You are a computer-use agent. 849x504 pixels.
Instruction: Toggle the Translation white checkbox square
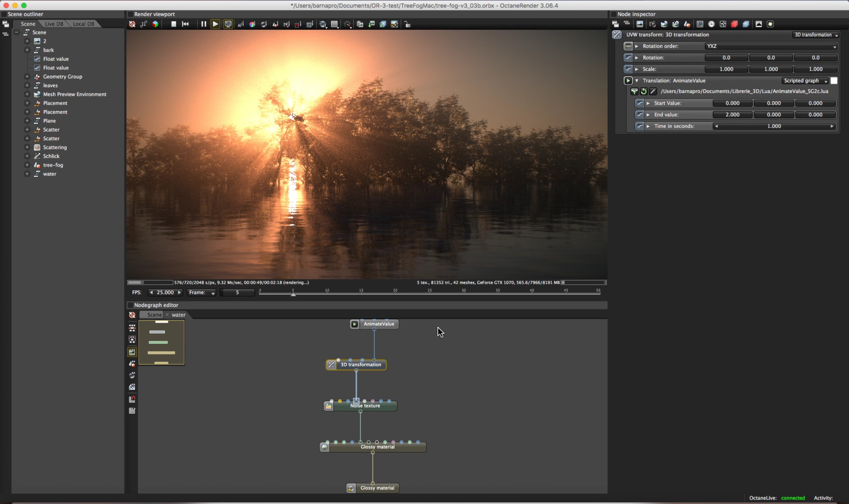[834, 81]
